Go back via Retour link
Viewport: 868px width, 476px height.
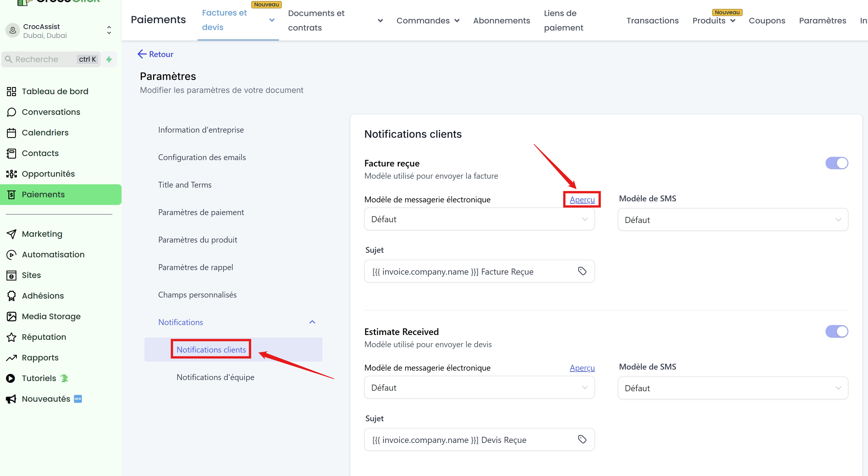(x=161, y=54)
